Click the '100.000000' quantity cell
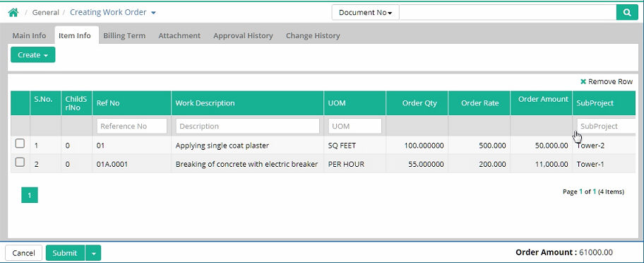This screenshot has height=263, width=644. 417,146
